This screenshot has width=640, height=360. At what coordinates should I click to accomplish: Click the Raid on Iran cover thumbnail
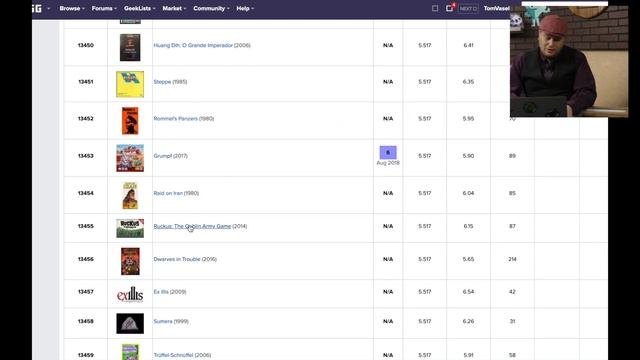130,196
